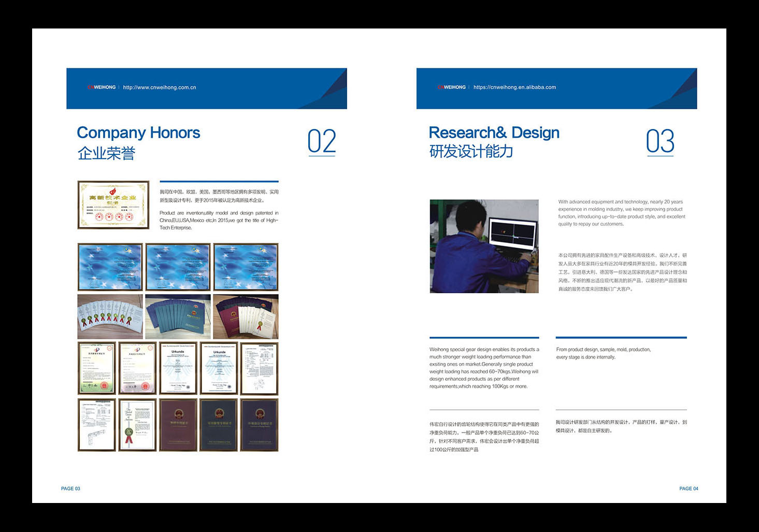759x532 pixels.
Task: Select the third blue starred certificate
Action: (246, 267)
